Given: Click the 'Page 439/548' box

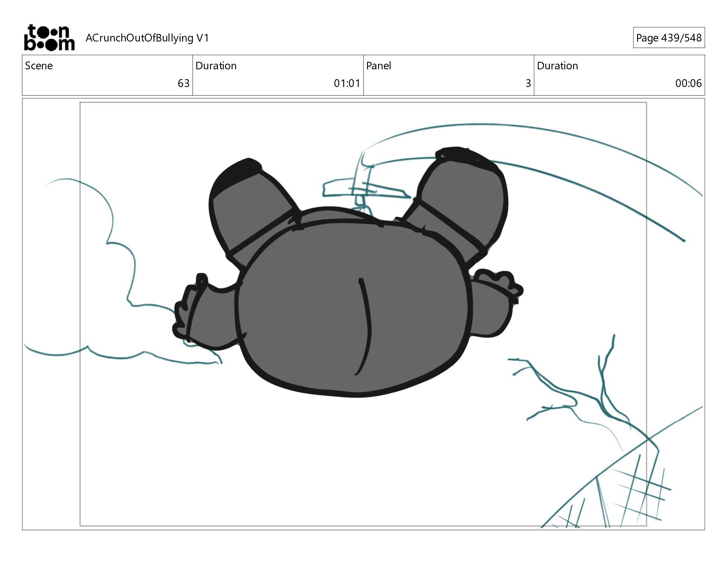Looking at the screenshot, I should (x=668, y=38).
